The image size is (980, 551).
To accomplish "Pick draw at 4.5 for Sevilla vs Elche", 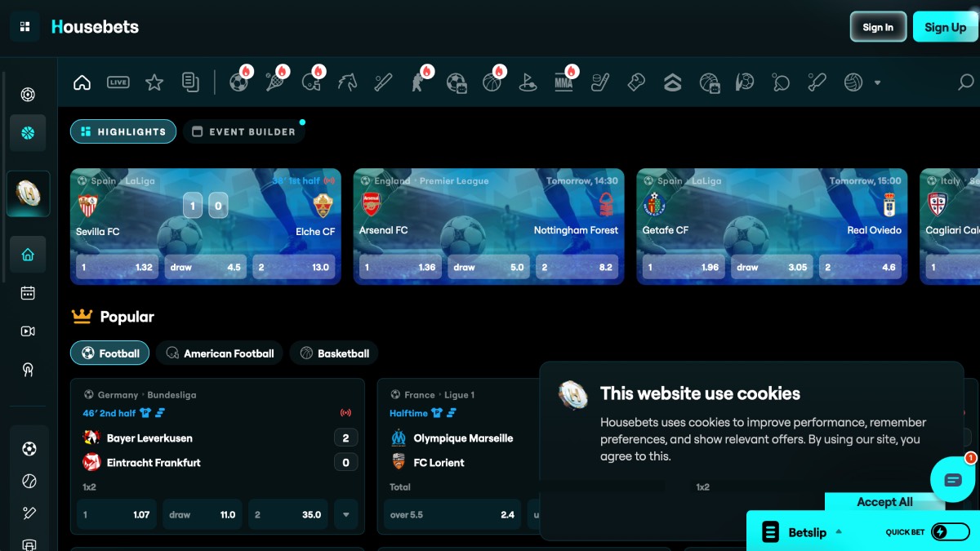I will click(205, 267).
